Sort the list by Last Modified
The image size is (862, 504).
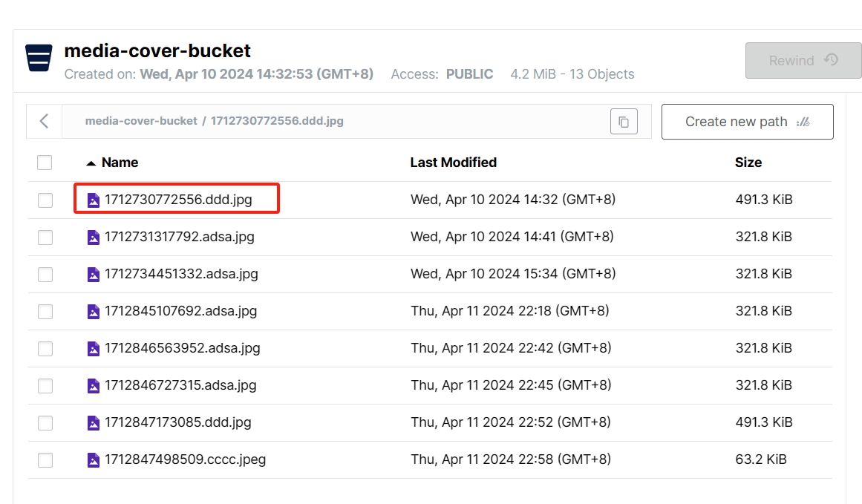tap(453, 163)
